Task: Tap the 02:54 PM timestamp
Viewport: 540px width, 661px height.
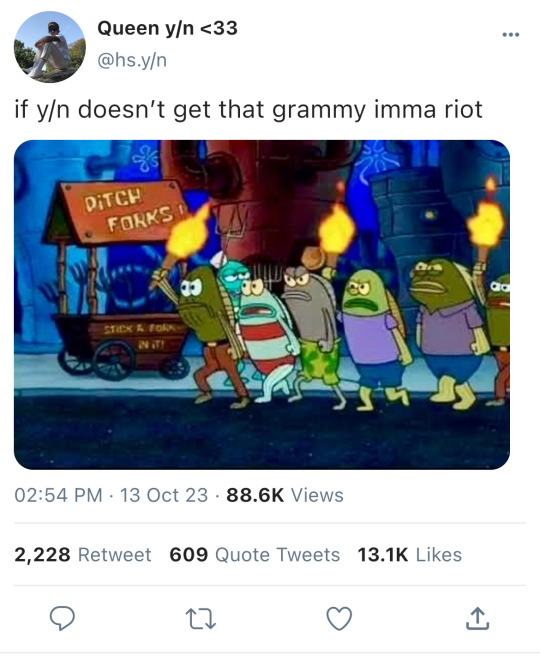Action: (59, 495)
